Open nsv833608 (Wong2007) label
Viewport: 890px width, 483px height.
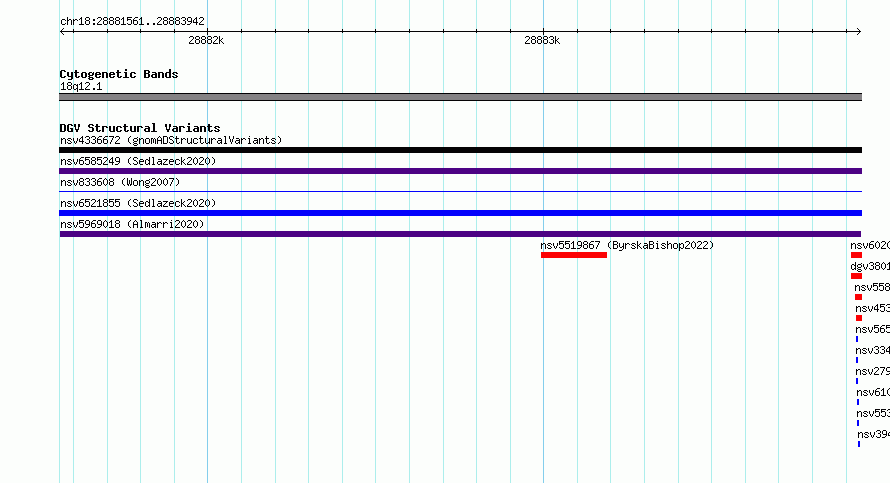click(x=120, y=182)
